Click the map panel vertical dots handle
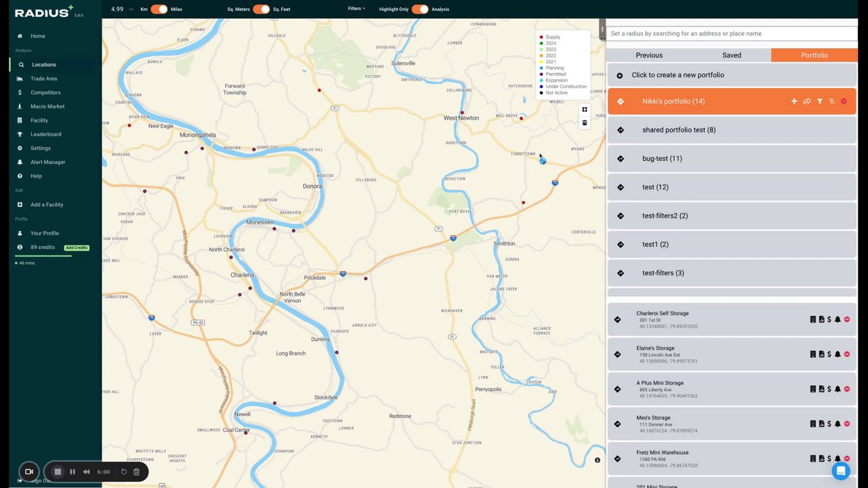This screenshot has height=488, width=868. 602,29
